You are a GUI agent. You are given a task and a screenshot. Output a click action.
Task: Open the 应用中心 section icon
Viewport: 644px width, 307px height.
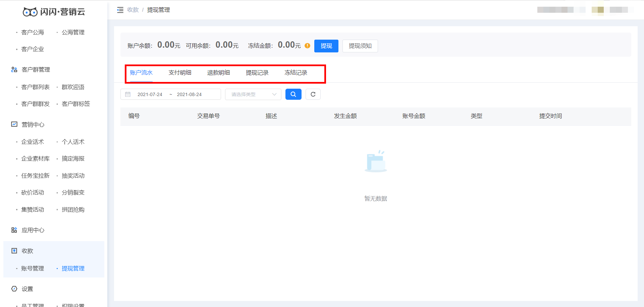(x=14, y=230)
